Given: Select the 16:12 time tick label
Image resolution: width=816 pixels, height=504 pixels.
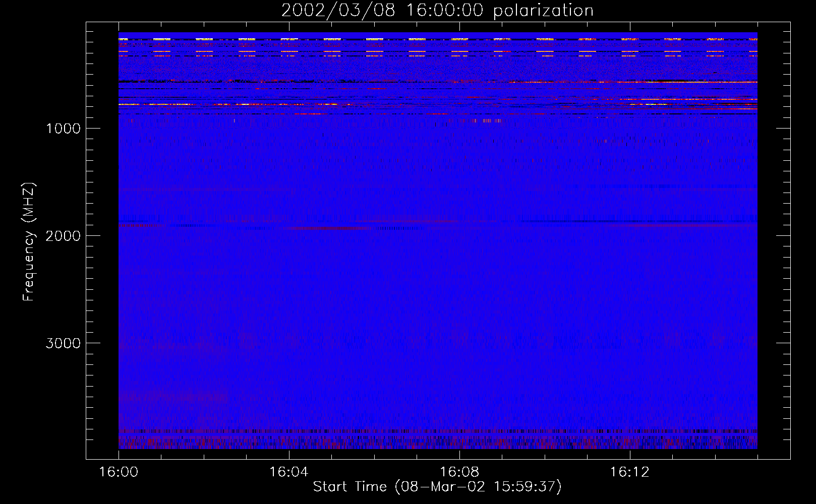Looking at the screenshot, I should (629, 472).
